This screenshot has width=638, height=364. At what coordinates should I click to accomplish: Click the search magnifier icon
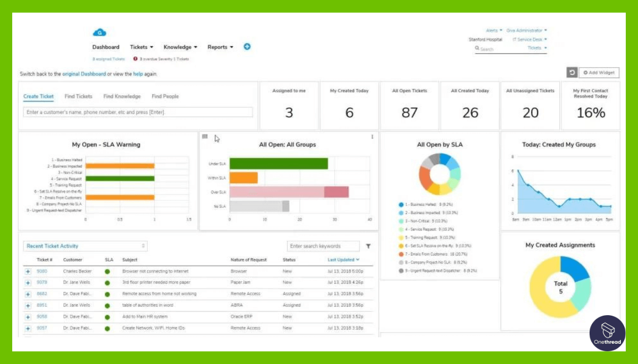[x=478, y=48]
